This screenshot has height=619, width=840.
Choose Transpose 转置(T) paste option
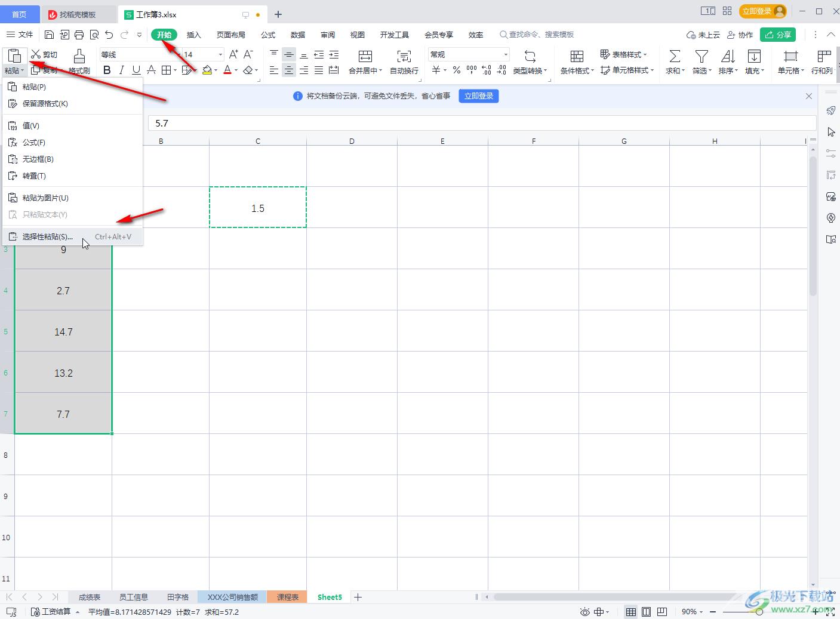pos(72,175)
